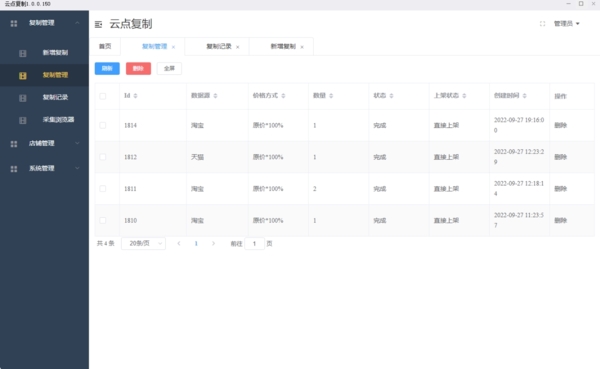Click 删除 link in row 1814
Screen dimensions: 600x369
(561, 126)
